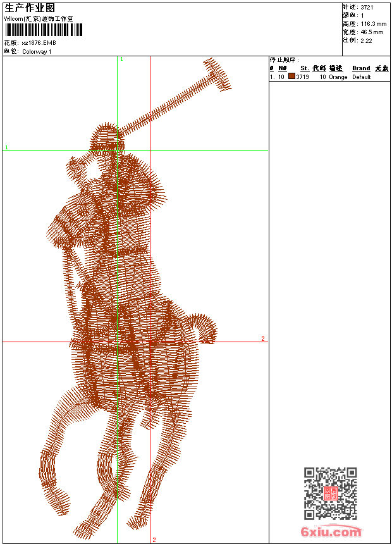Click the green marker 1 at left edge
The image size is (392, 544).
[x=6, y=147]
